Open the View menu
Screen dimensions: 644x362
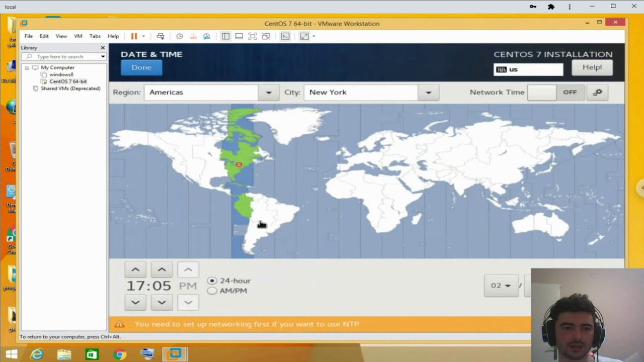[x=61, y=36]
